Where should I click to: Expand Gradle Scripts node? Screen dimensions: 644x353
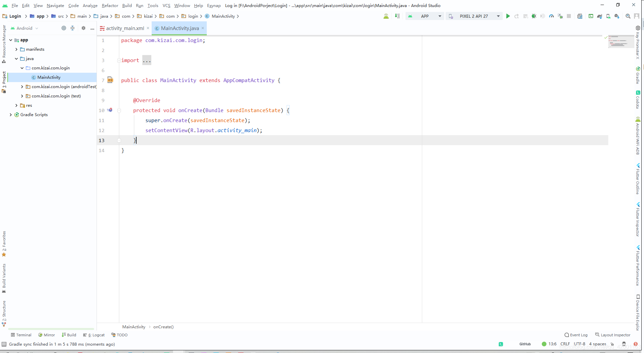11,115
